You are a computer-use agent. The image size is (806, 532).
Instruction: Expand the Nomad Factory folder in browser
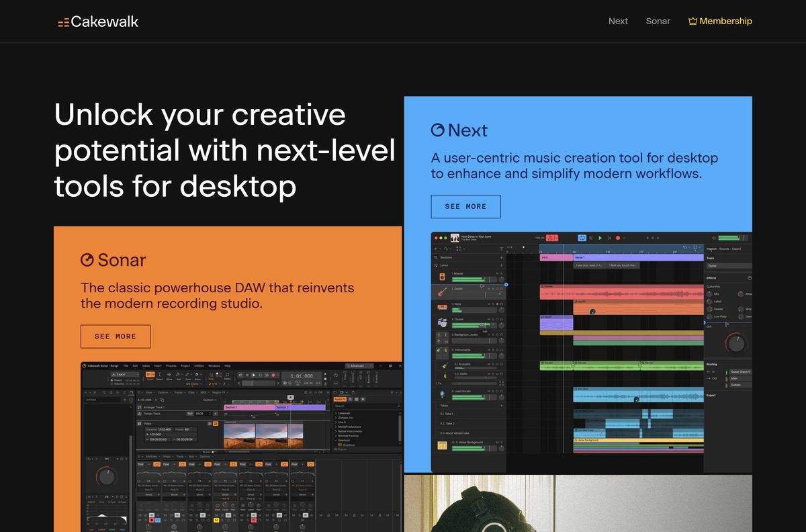pyautogui.click(x=348, y=436)
